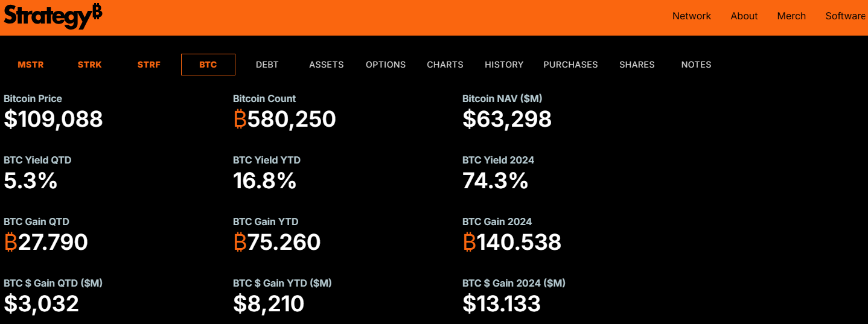Viewport: 868px width, 324px height.
Task: Click the Bitcoin Price value $109,088
Action: 54,119
